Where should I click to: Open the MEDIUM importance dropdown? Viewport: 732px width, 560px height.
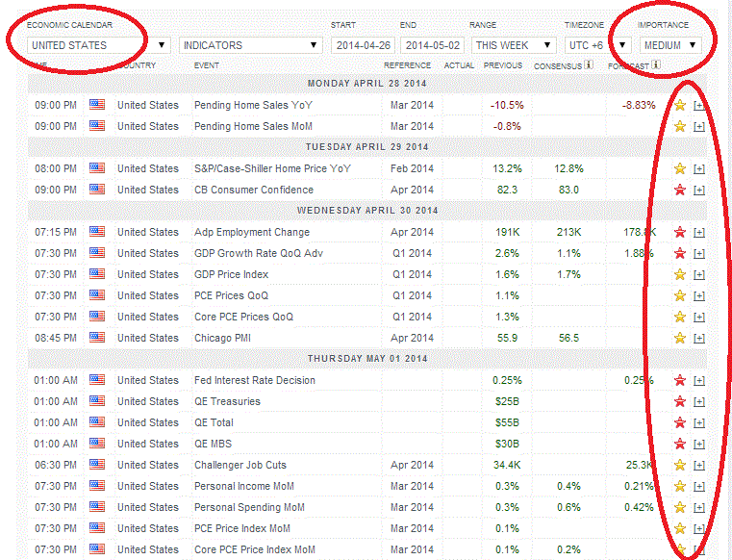670,45
